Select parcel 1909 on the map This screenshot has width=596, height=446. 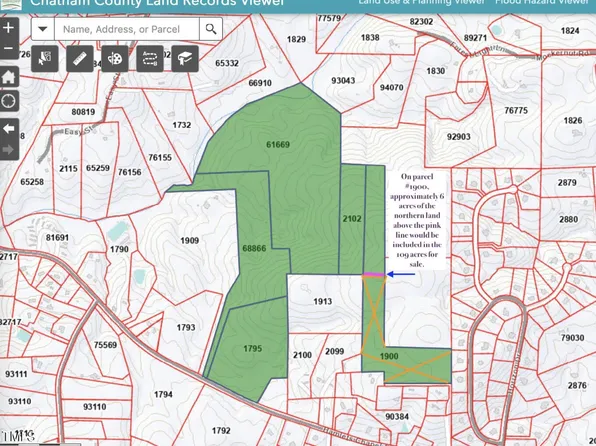click(189, 241)
